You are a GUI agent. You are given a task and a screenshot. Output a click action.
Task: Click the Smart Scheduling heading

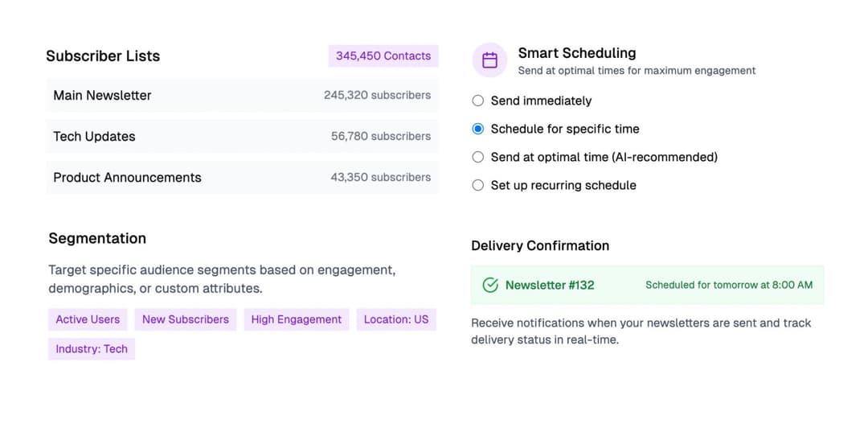coord(577,53)
